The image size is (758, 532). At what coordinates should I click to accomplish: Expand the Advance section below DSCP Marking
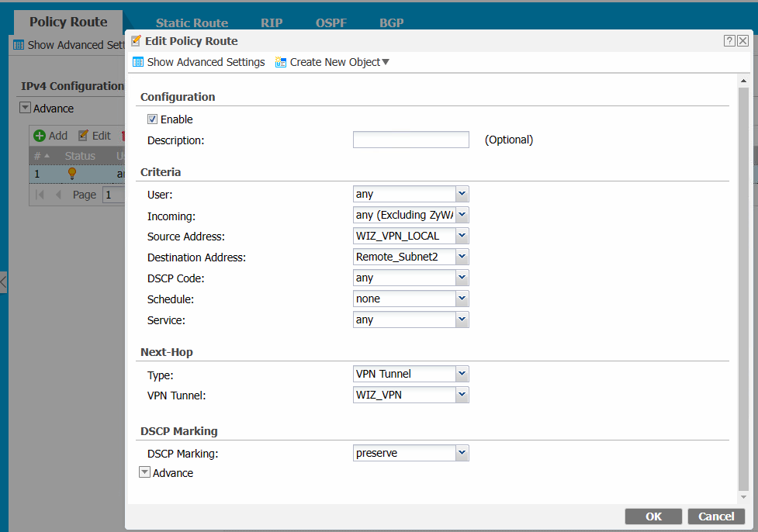point(144,472)
